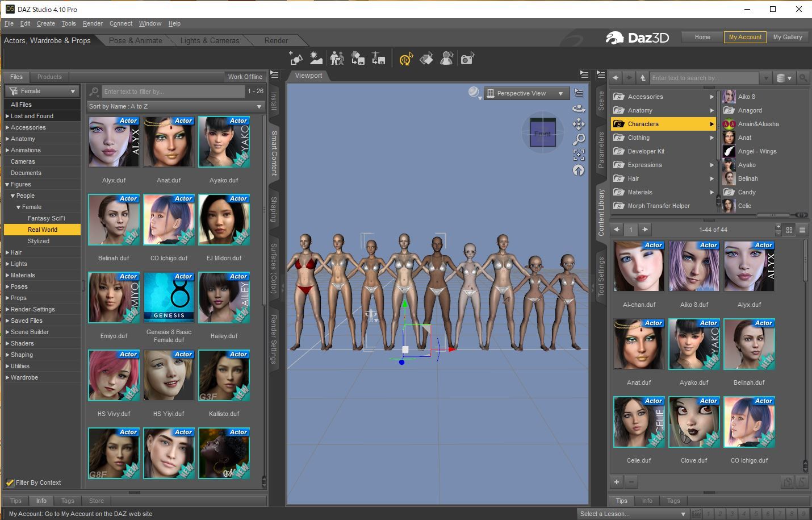The image size is (812, 520).
Task: Open the Sort by Name dropdown
Action: point(175,106)
